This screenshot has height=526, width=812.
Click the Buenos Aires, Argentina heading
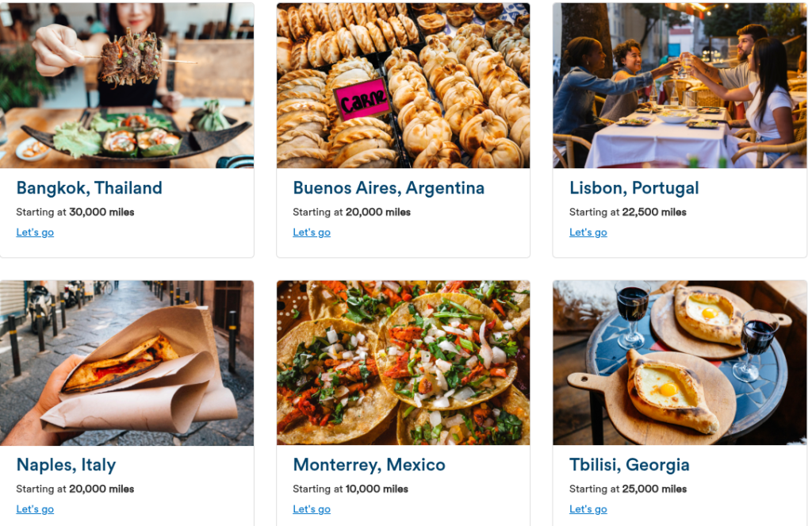pos(389,187)
